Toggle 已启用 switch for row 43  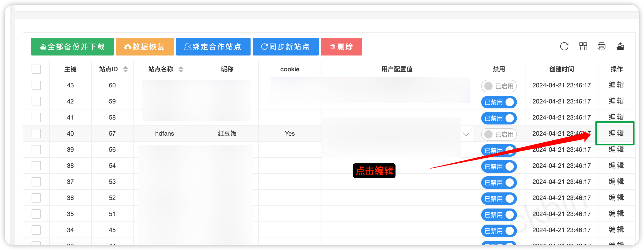pos(499,86)
